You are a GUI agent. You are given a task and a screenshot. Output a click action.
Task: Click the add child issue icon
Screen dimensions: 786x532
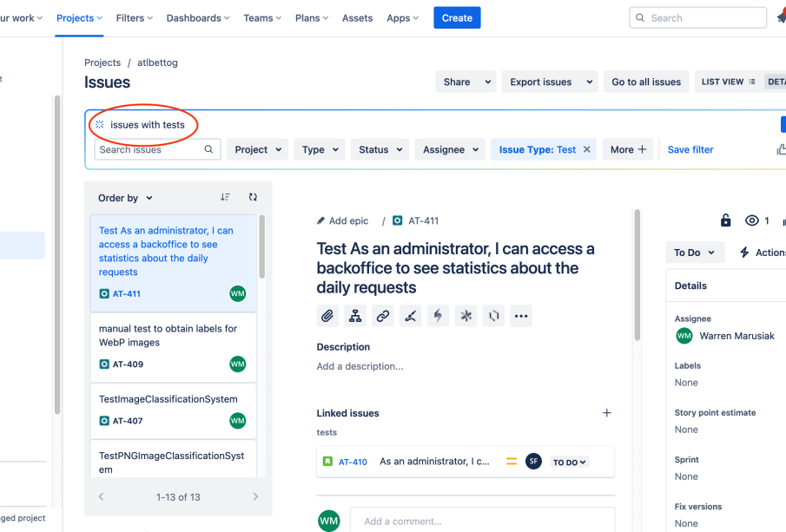pos(355,316)
